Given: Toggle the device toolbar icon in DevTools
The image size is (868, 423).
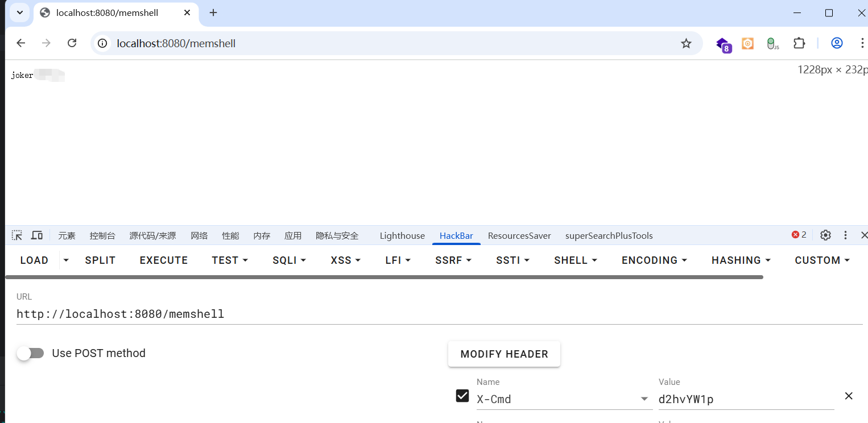Looking at the screenshot, I should [x=37, y=235].
